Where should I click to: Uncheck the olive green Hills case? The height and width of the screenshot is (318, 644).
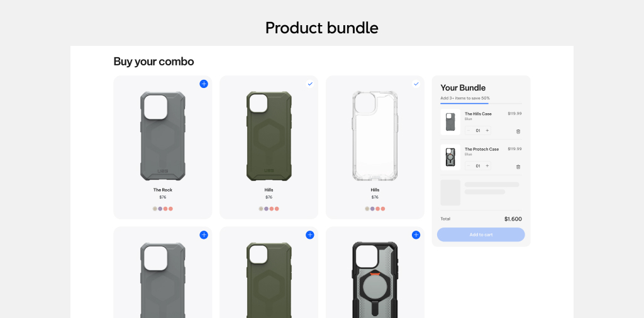click(x=310, y=84)
